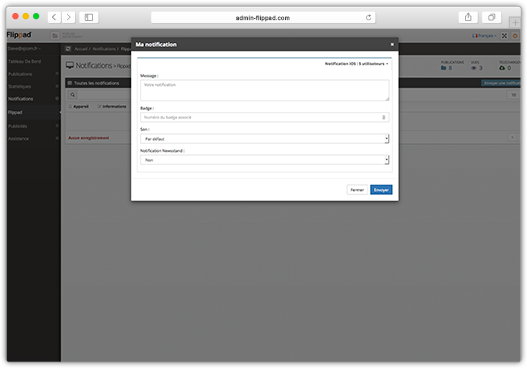Screen dimensions: 527x368
Task: Click the Envoyer une notification button
Action: 501,83
